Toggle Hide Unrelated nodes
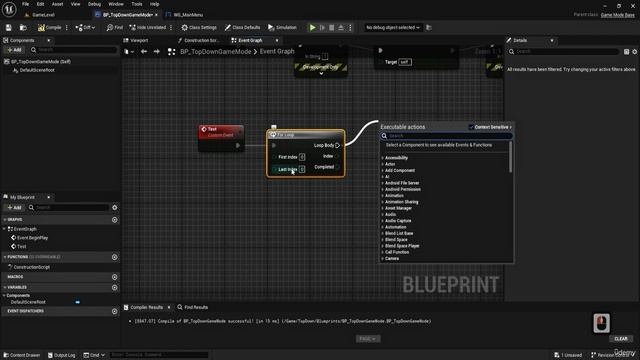 [x=148, y=27]
